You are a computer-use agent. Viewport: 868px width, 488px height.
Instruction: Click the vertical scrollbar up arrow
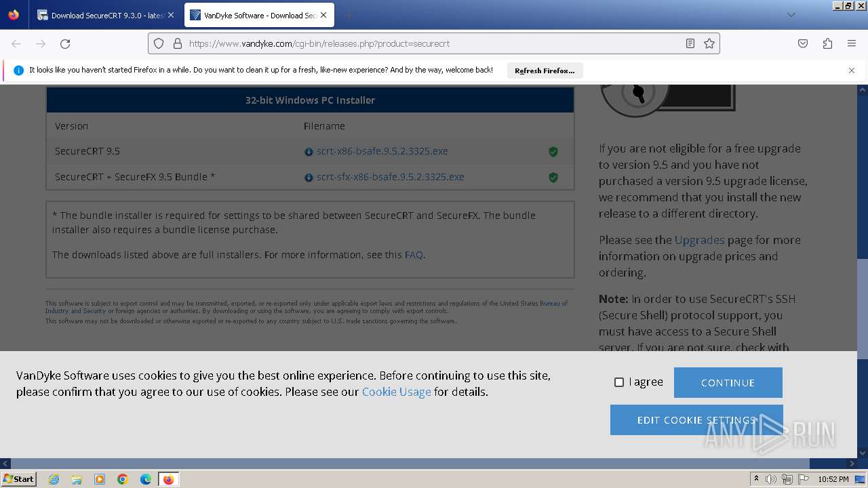point(863,89)
